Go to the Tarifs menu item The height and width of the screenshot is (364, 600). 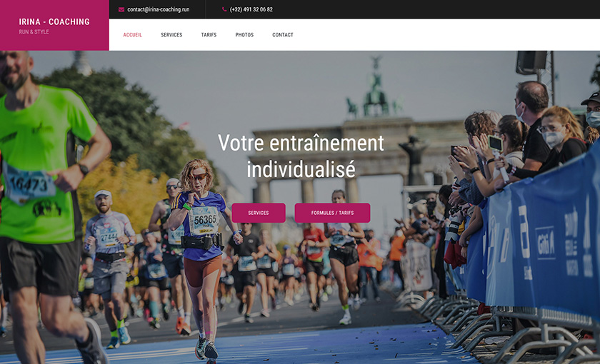click(209, 35)
